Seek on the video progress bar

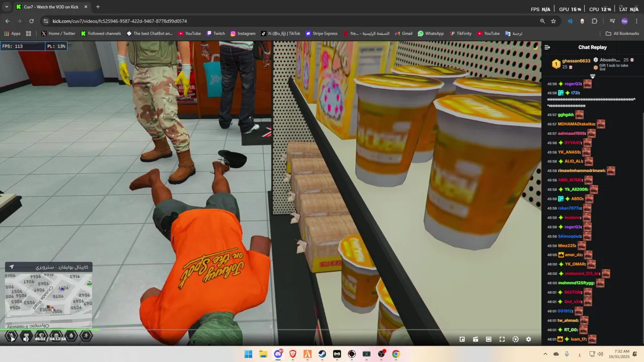pyautogui.click(x=271, y=330)
